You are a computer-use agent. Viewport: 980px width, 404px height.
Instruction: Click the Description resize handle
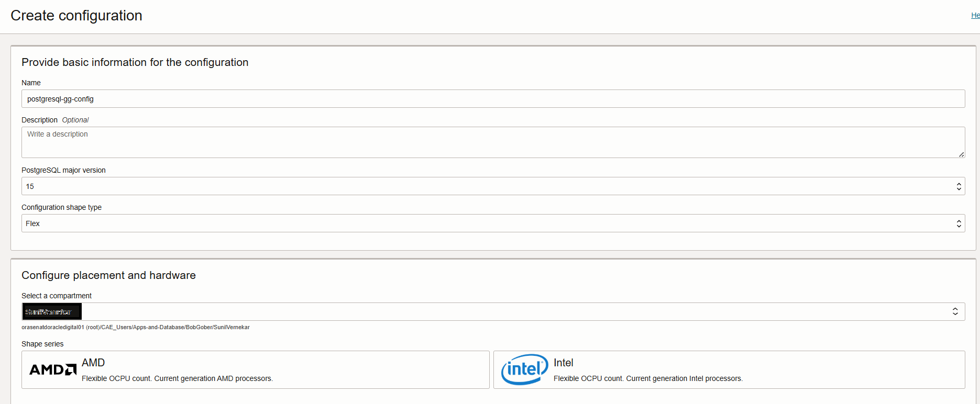(961, 154)
